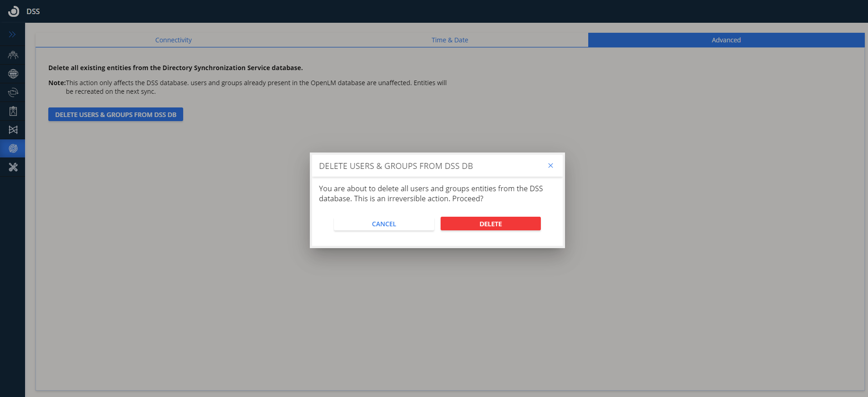
Task: Click the irreversible action warning message
Action: (x=431, y=193)
